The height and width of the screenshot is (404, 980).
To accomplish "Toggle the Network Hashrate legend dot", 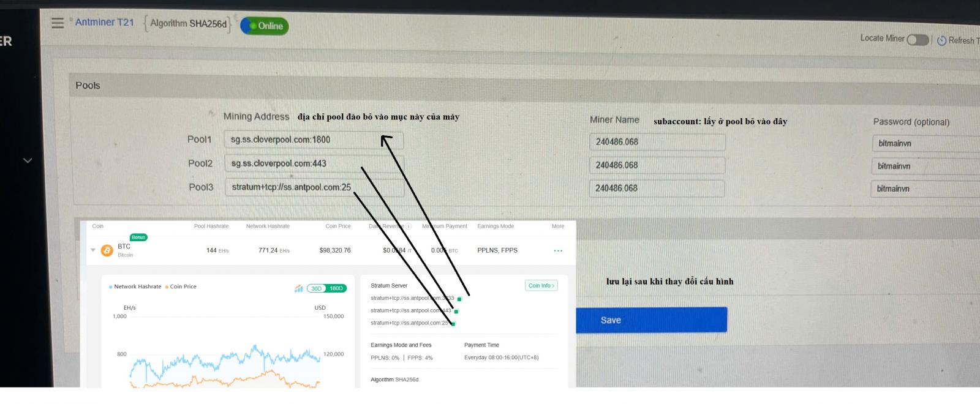I will point(110,287).
